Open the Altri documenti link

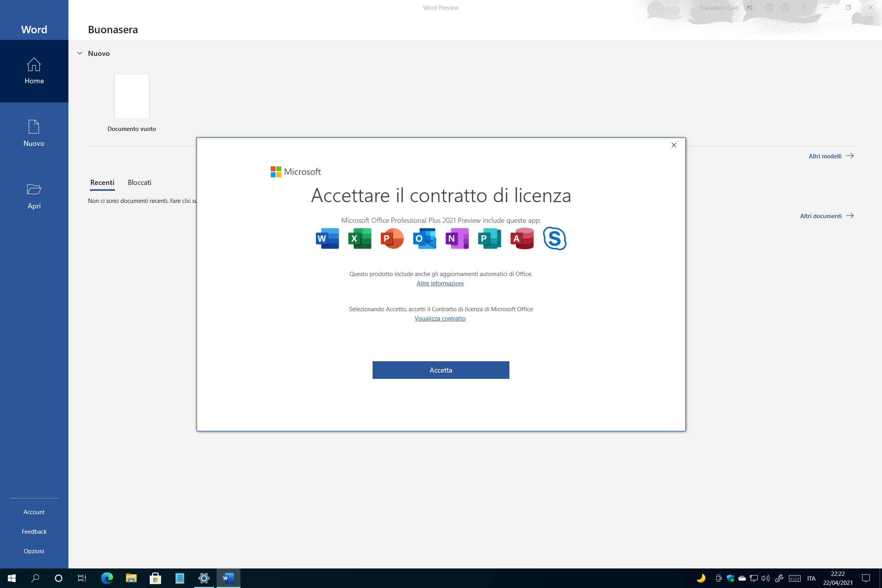827,216
